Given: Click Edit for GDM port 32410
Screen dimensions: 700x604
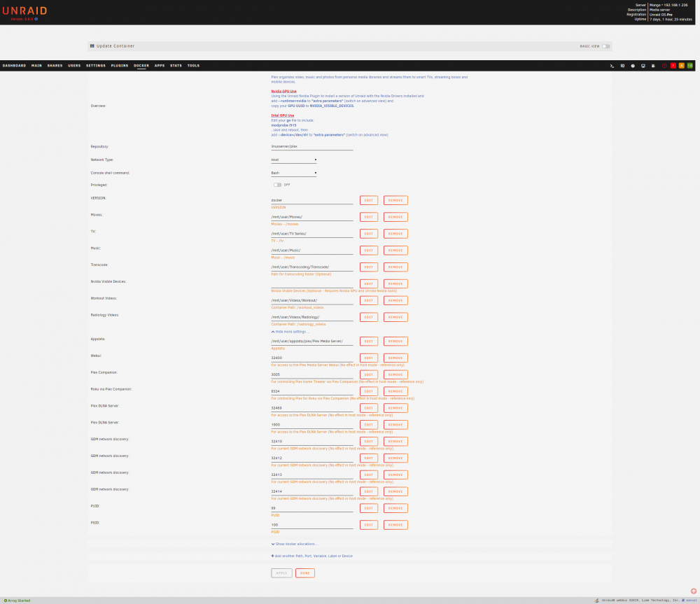Looking at the screenshot, I should 369,442.
